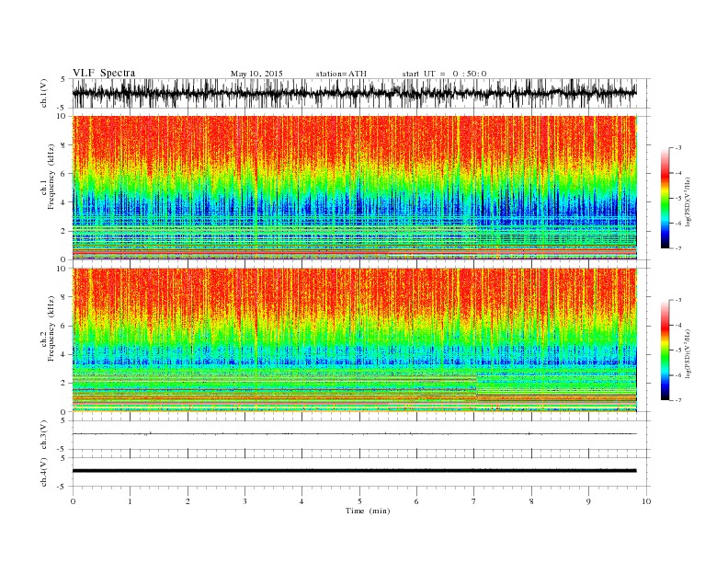Select the "start UT = 0 :50: 0" text
Image resolution: width=728 pixels, height=563 pixels.
[444, 74]
